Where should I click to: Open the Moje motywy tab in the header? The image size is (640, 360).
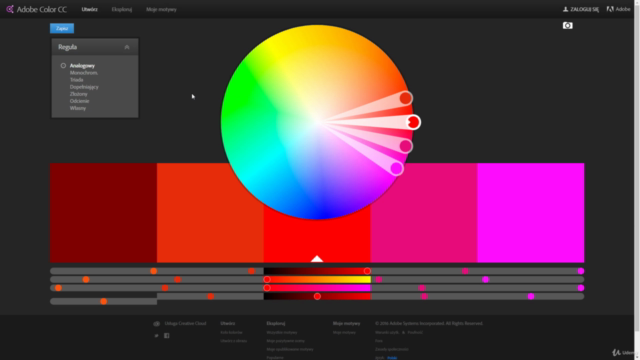161,9
